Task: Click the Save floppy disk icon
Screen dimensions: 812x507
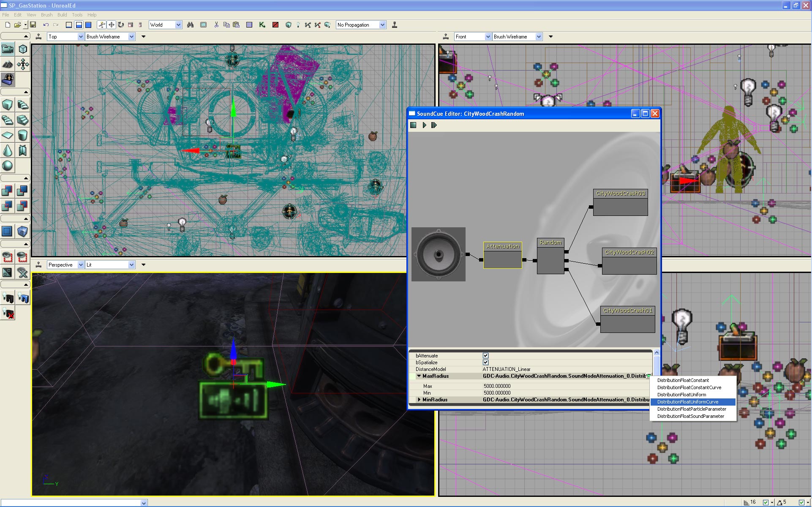Action: pos(33,25)
